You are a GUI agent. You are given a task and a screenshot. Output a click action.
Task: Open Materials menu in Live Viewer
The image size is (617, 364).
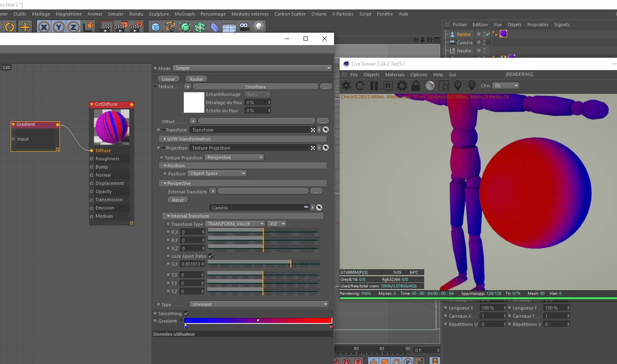[394, 75]
